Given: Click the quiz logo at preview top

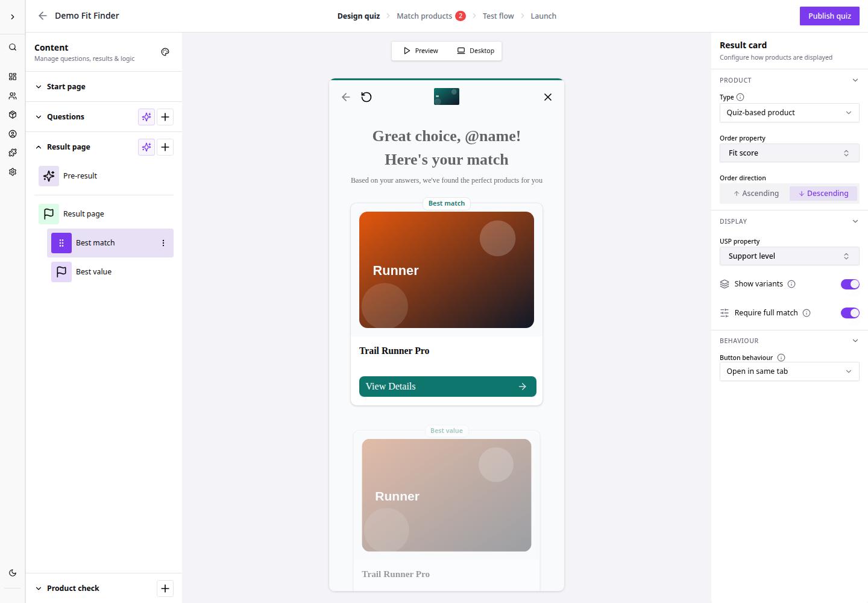Looking at the screenshot, I should tap(447, 96).
